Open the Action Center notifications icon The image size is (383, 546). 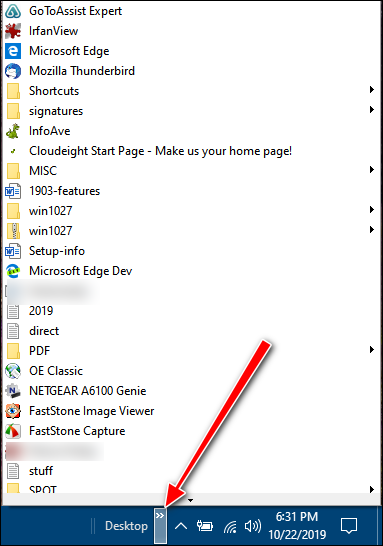[x=349, y=526]
